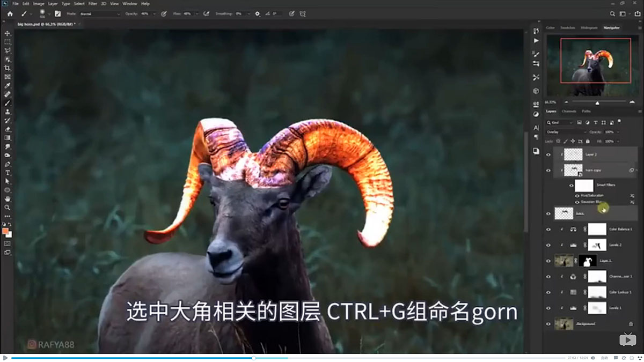This screenshot has width=644, height=362.
Task: Open the Filter menu
Action: point(93,3)
